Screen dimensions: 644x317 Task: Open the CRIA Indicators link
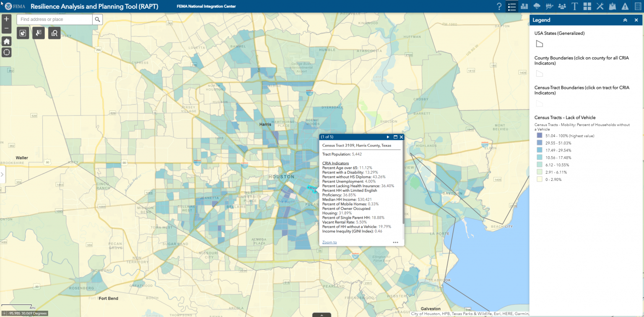pos(335,163)
